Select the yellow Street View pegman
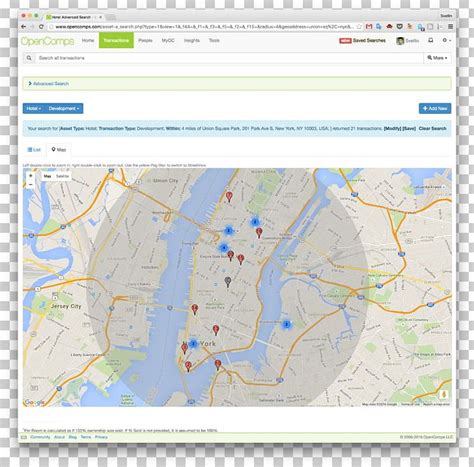The height and width of the screenshot is (467, 474). pos(444,395)
